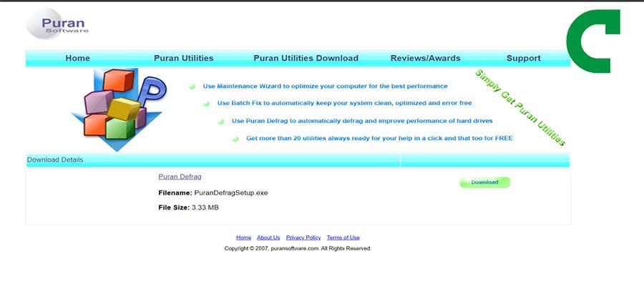Open the Support menu item
This screenshot has width=644, height=286.
(524, 58)
